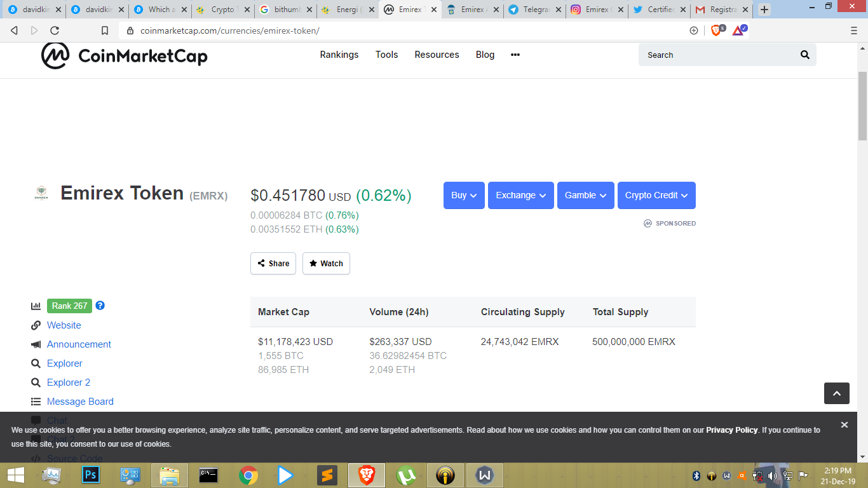
Task: Click the $11,178,423 USD market cap value
Action: pos(295,342)
